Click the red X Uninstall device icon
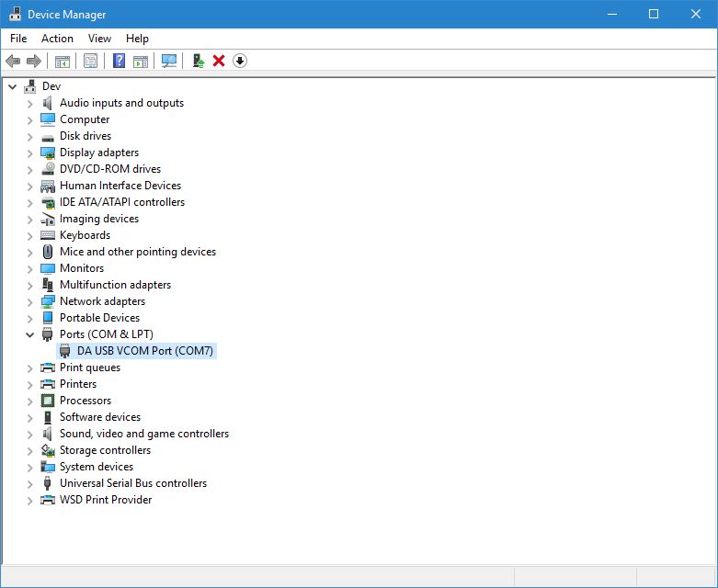The height and width of the screenshot is (588, 718). 219,61
